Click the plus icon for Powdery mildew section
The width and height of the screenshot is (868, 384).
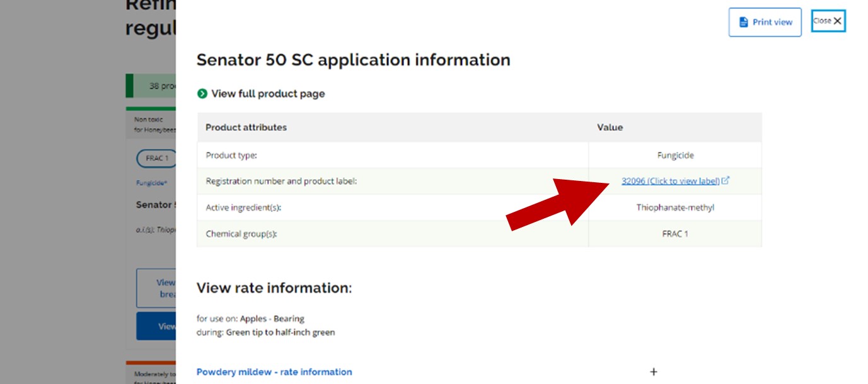654,372
